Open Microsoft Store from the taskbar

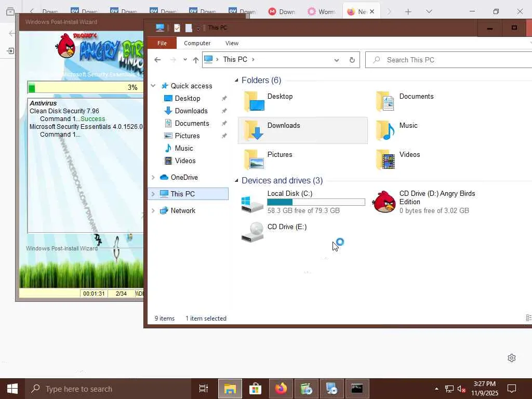pos(255,389)
